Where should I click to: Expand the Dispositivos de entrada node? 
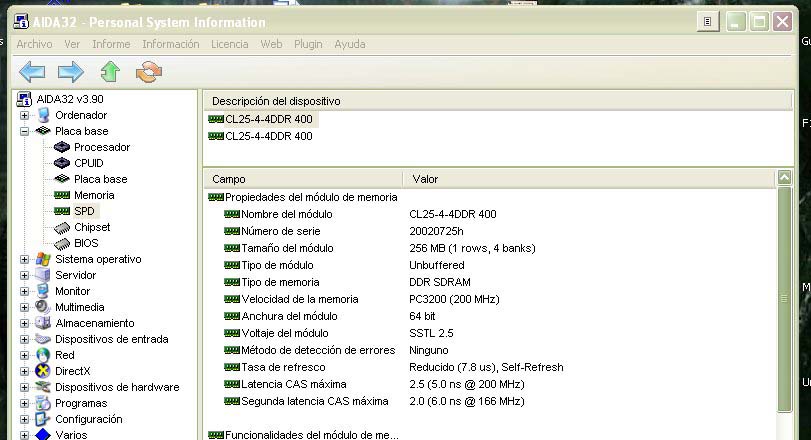[x=24, y=339]
